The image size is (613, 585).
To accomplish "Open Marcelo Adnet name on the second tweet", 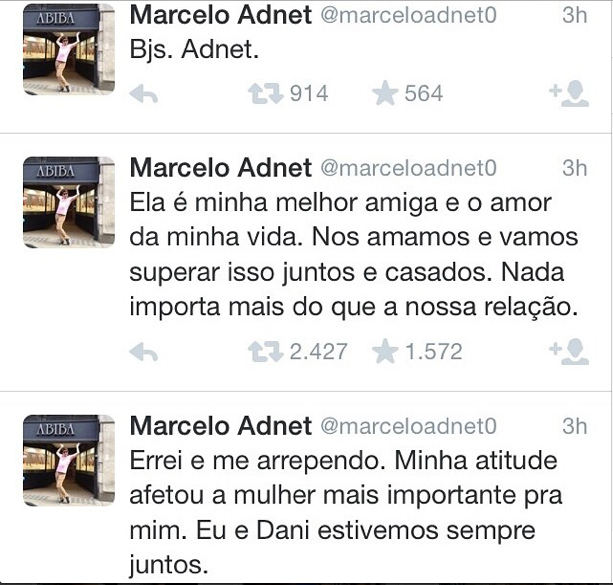I will 220,167.
